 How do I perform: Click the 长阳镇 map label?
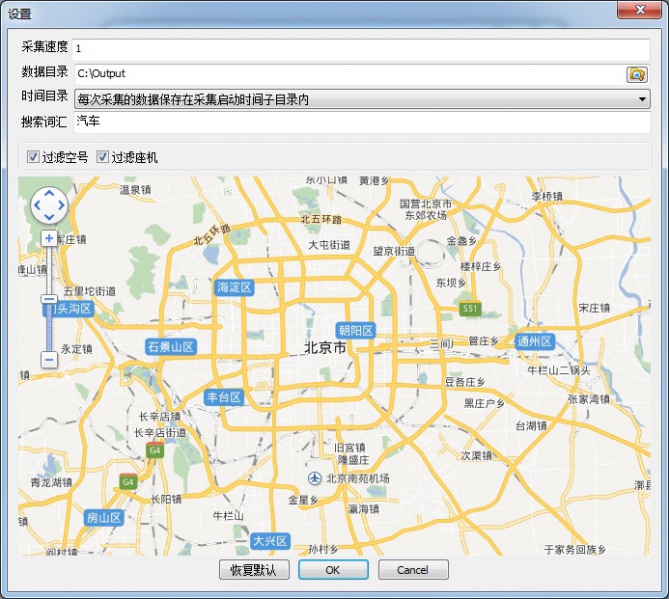point(166,499)
